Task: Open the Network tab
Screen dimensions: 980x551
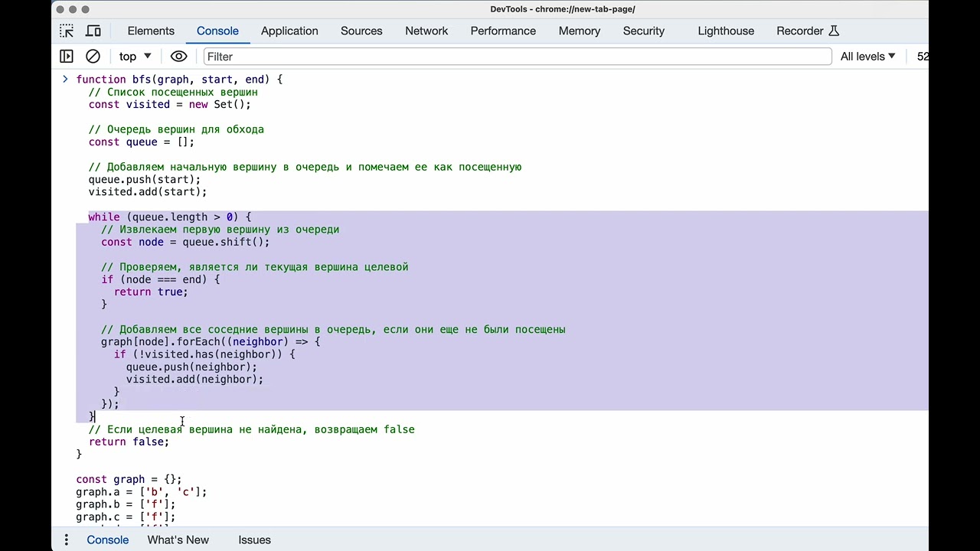Action: pos(426,31)
